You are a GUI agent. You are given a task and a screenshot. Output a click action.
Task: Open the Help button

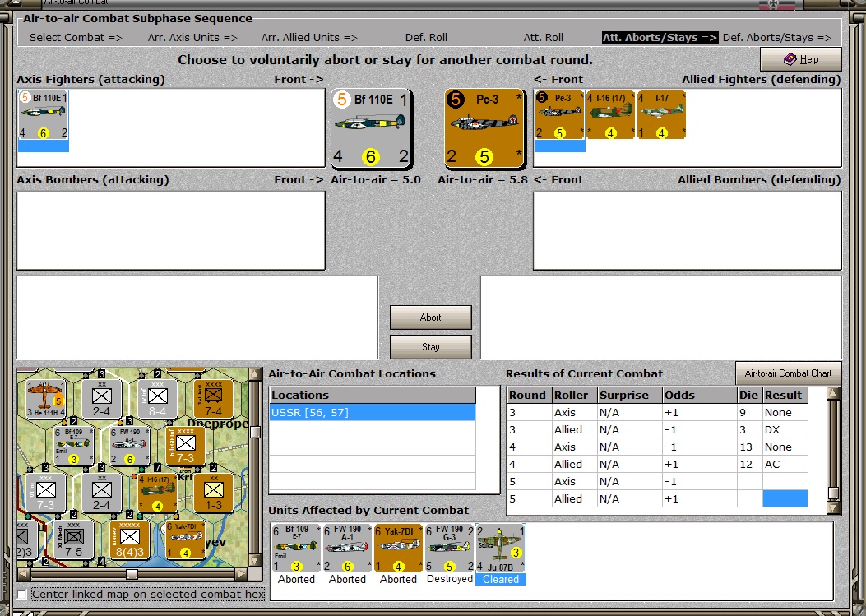point(801,59)
